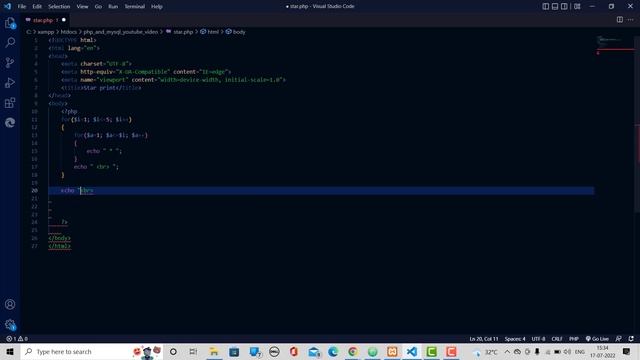The width and height of the screenshot is (640, 360).
Task: Click the Star print title text on line 7
Action: click(99, 88)
